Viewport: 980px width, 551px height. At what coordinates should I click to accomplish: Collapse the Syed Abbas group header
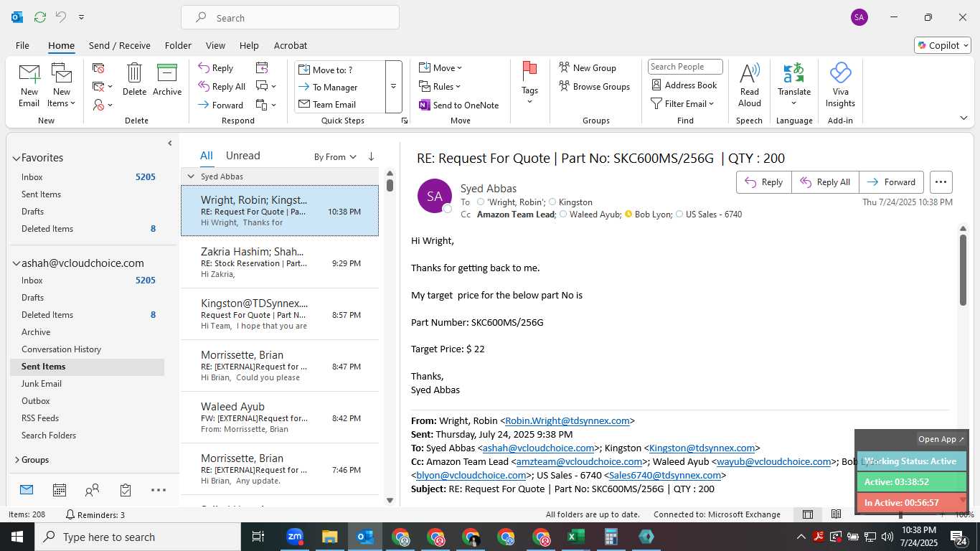point(191,176)
